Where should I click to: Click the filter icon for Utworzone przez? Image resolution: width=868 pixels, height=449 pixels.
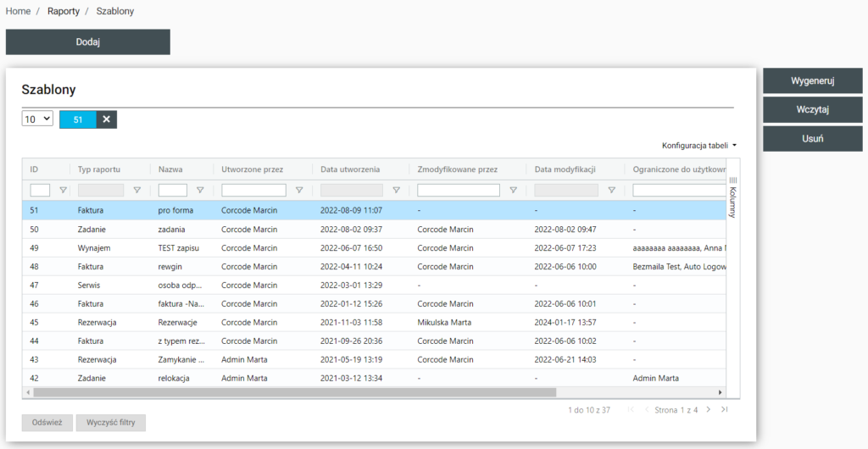(x=299, y=191)
